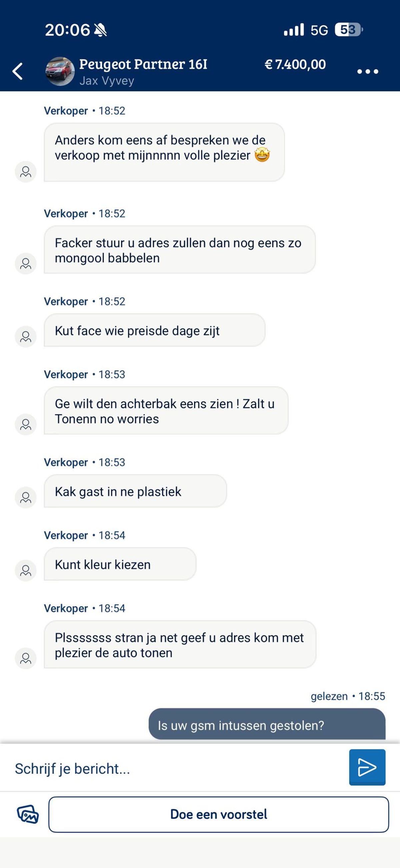Tap the 'Kunt kleur kiezen' message bubble
Viewport: 400px width, 868px height.
click(120, 565)
